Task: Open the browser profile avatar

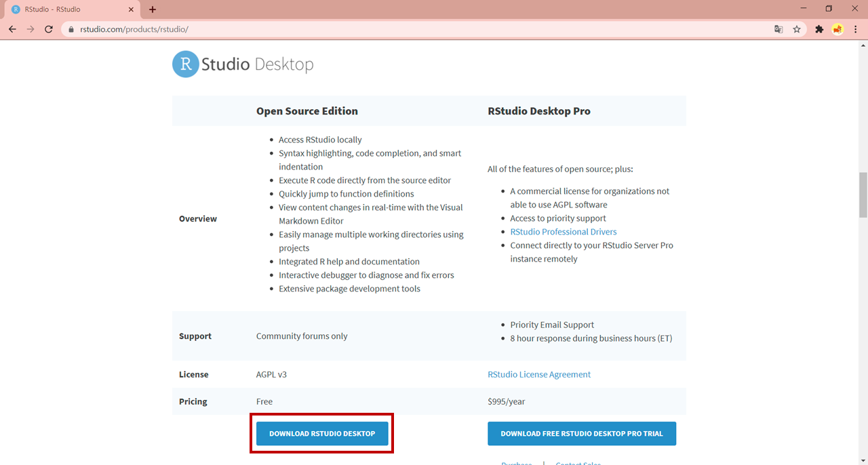Action: click(x=837, y=29)
